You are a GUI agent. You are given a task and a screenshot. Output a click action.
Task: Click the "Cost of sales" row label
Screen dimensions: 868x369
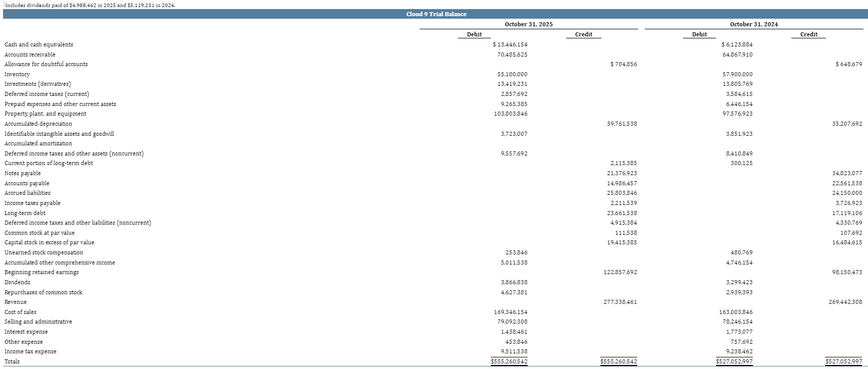coord(20,312)
